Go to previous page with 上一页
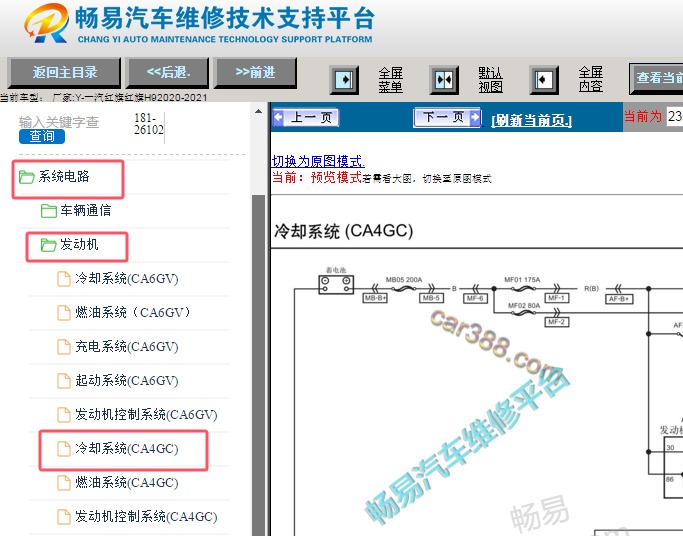683x536 pixels. 306,118
